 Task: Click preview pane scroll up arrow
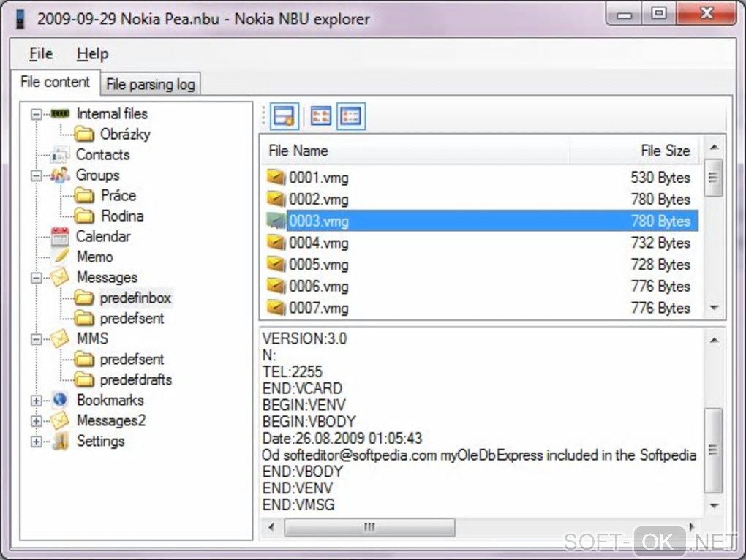714,340
